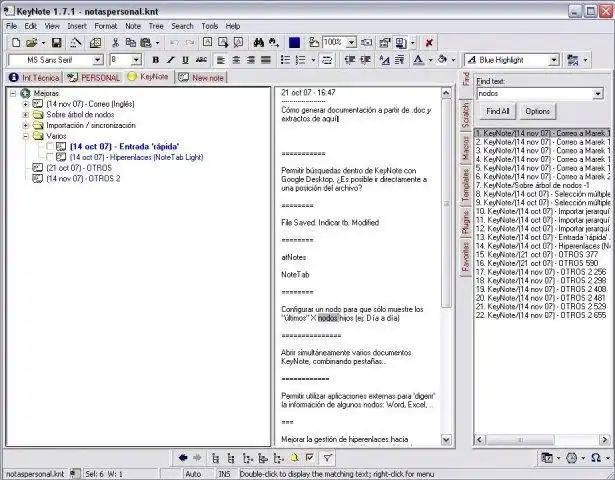Apply numbered list formatting

[300, 60]
